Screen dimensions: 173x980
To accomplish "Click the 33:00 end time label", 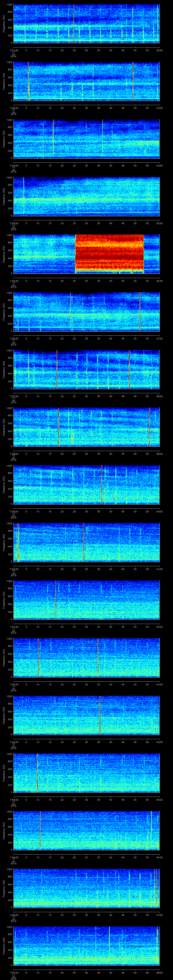I will 159,108.
